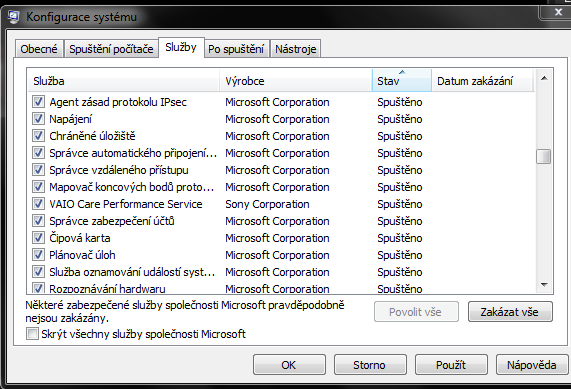Uncheck the Napájení service checkbox
This screenshot has height=389, width=571.
click(x=38, y=118)
